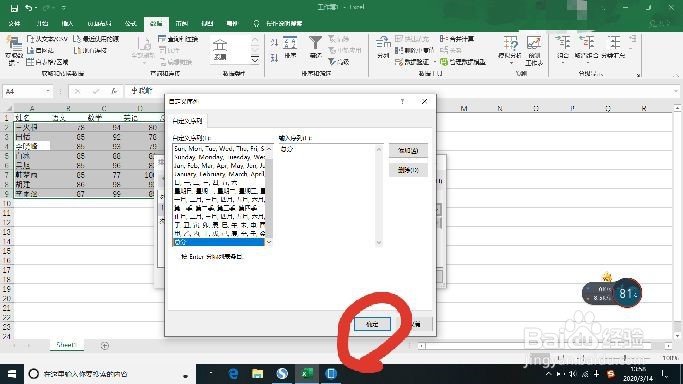683x384 pixels.
Task: Click Consolidate ribbon icon
Action: tap(457, 39)
